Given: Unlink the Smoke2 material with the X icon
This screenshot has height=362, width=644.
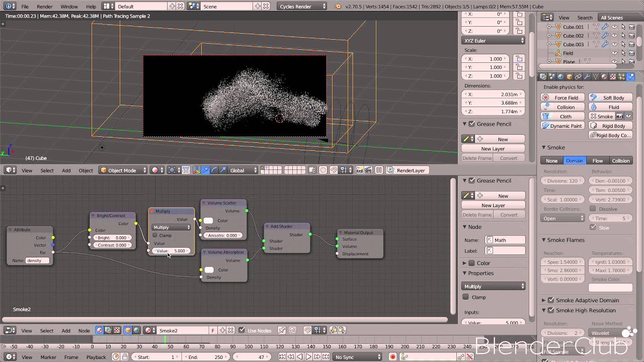Looking at the screenshot, I should (230, 330).
